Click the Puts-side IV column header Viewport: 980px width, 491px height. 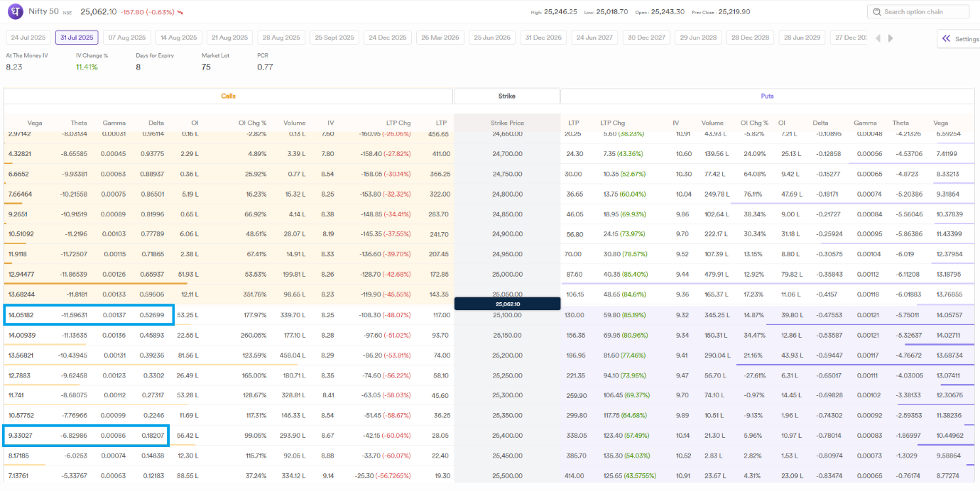pyautogui.click(x=676, y=123)
